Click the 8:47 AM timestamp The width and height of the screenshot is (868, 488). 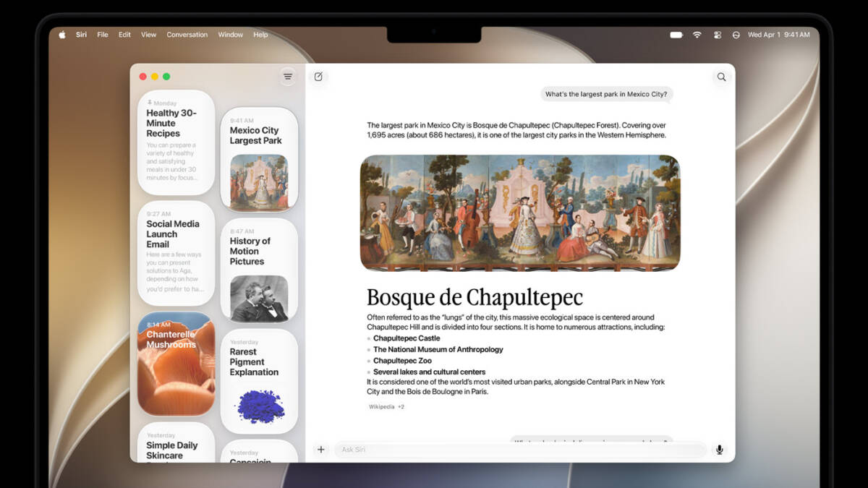coord(242,231)
